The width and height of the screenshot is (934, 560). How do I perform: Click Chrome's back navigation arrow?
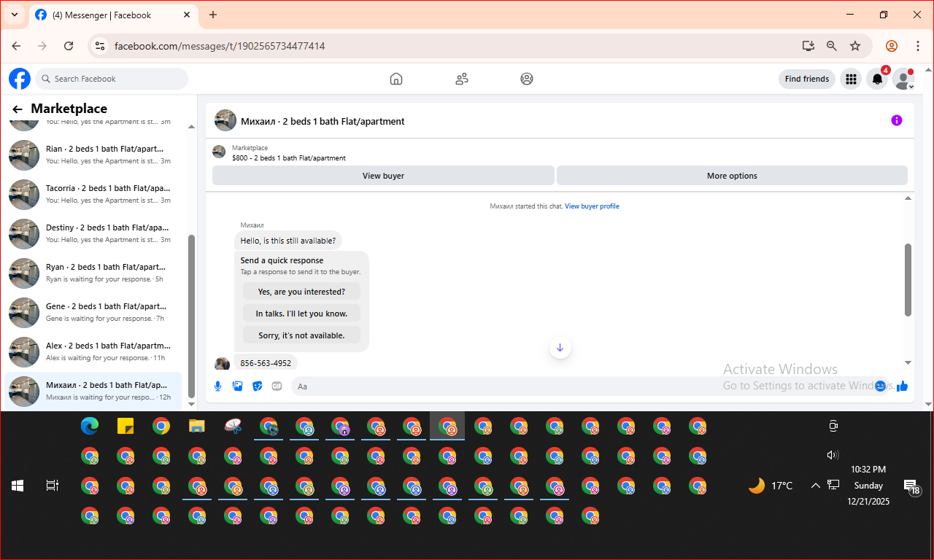point(16,46)
